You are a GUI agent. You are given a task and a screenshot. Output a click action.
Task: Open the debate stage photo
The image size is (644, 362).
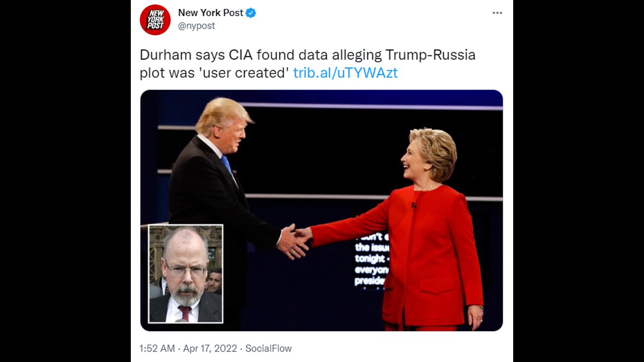click(x=321, y=210)
